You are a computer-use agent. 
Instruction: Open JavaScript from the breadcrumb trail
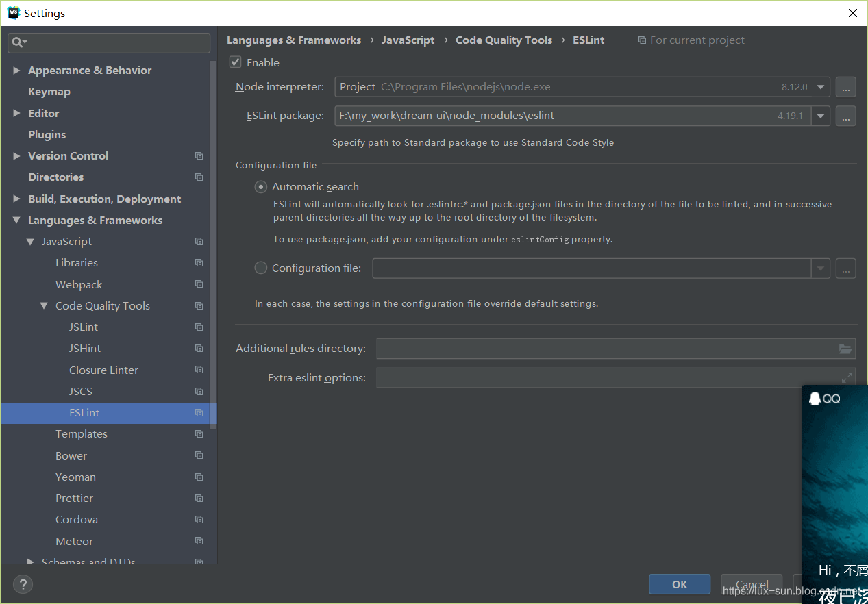[x=408, y=40]
